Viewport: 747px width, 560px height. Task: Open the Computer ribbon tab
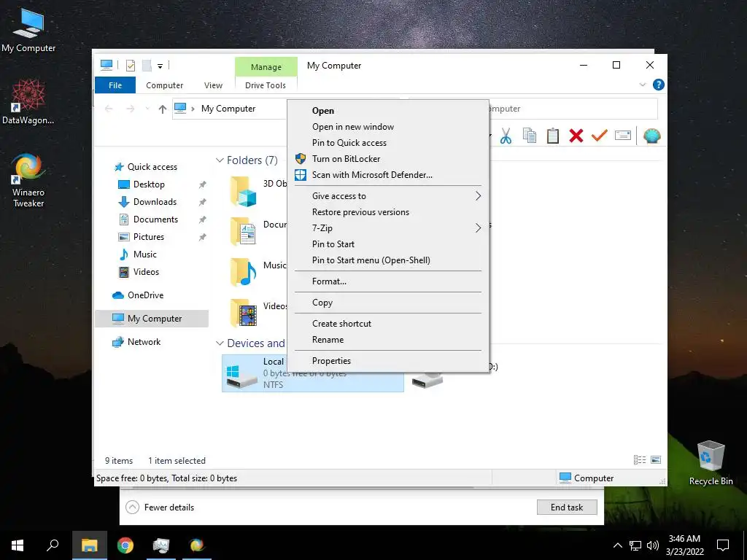pyautogui.click(x=164, y=85)
